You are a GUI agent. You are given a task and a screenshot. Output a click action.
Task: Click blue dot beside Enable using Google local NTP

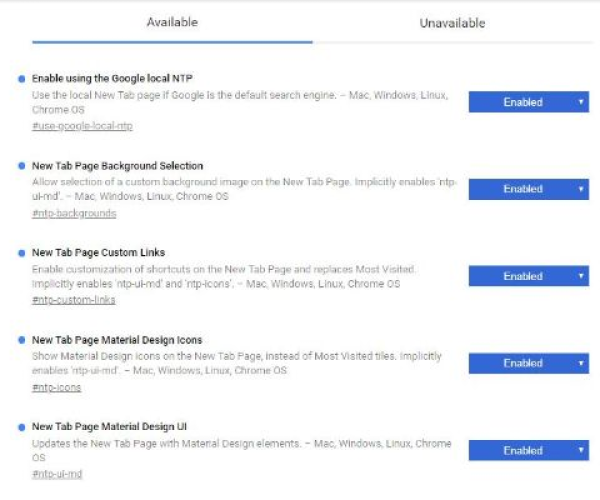tap(22, 78)
